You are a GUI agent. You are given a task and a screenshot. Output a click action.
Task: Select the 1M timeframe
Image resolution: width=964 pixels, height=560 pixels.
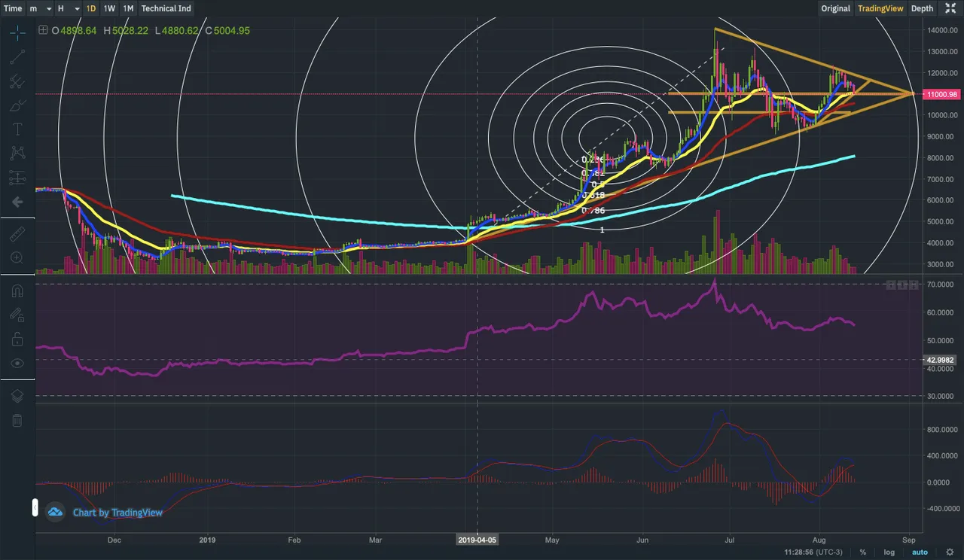[128, 8]
